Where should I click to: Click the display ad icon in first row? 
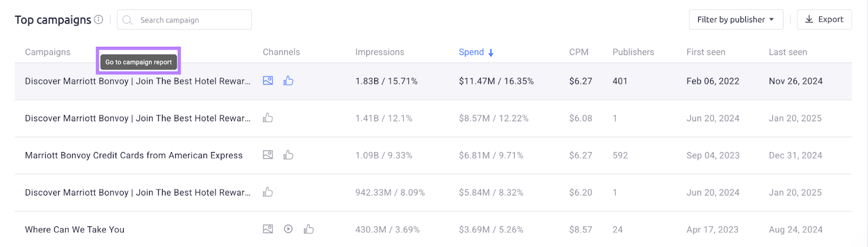tap(268, 81)
